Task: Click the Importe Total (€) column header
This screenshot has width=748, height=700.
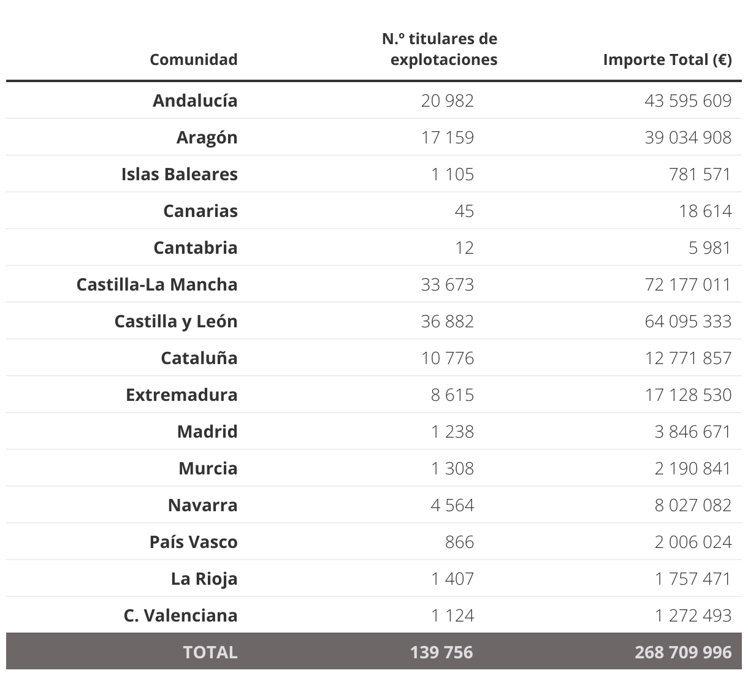Action: tap(667, 59)
